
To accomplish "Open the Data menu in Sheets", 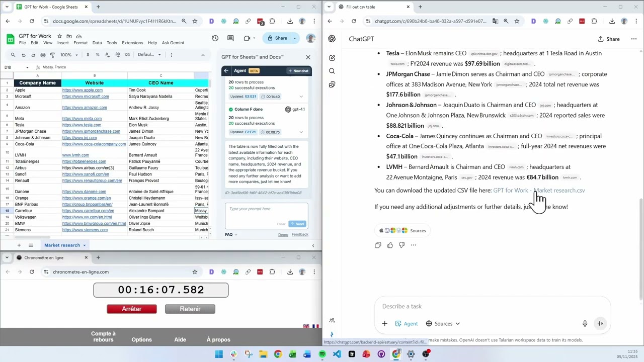I will 97,43.
